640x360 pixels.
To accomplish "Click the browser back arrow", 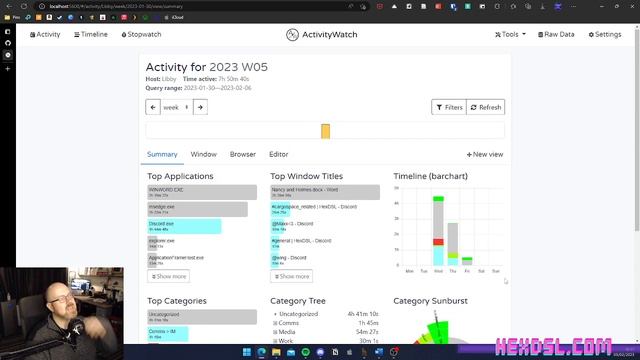I will tap(9, 6).
